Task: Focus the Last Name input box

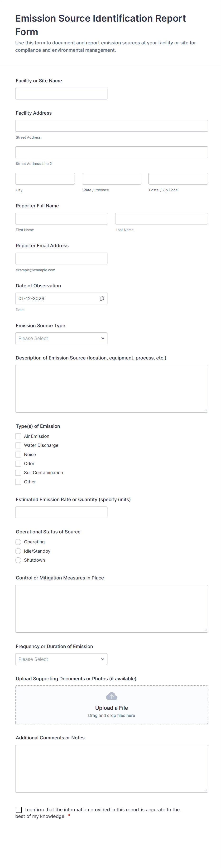Action: tap(161, 219)
